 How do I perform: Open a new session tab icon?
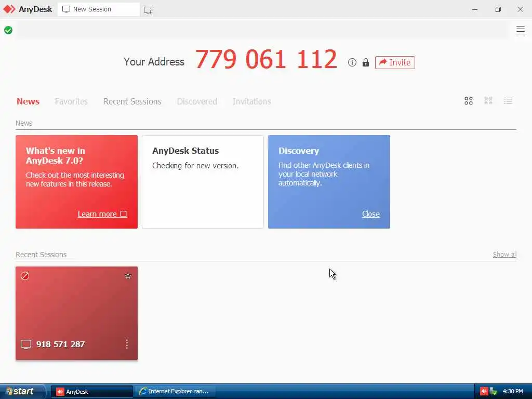(x=148, y=10)
